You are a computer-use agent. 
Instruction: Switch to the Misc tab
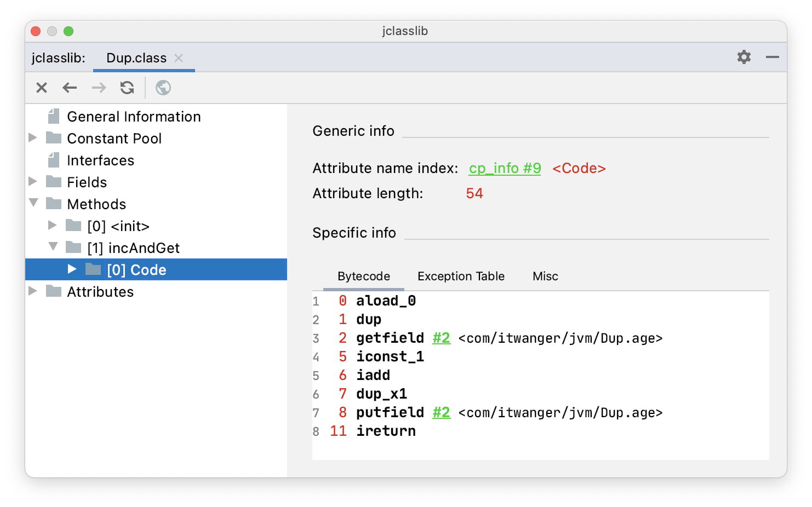tap(545, 276)
